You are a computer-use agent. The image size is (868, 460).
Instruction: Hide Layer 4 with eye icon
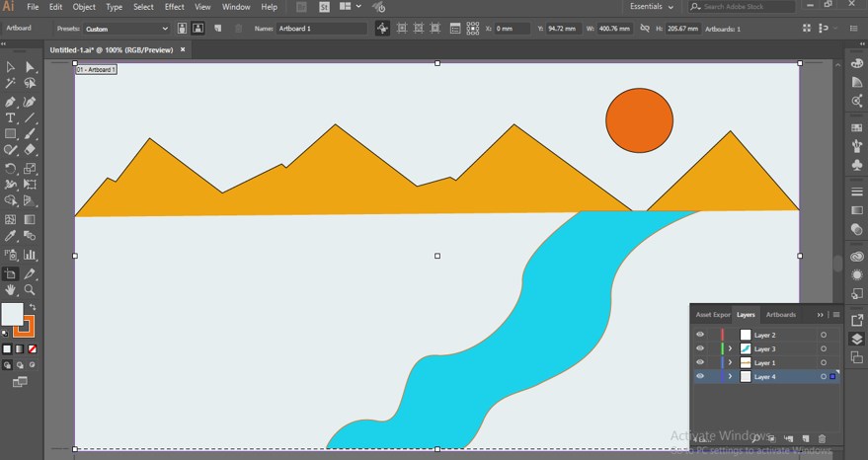point(700,376)
